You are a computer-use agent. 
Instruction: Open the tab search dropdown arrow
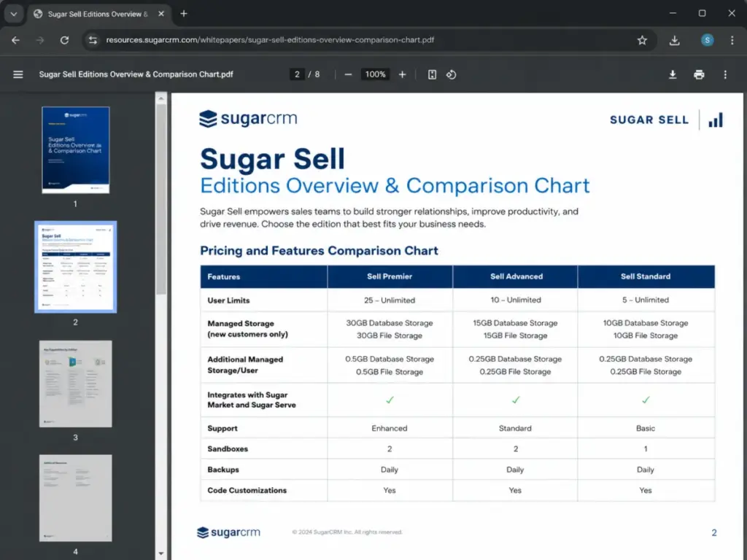click(x=14, y=14)
